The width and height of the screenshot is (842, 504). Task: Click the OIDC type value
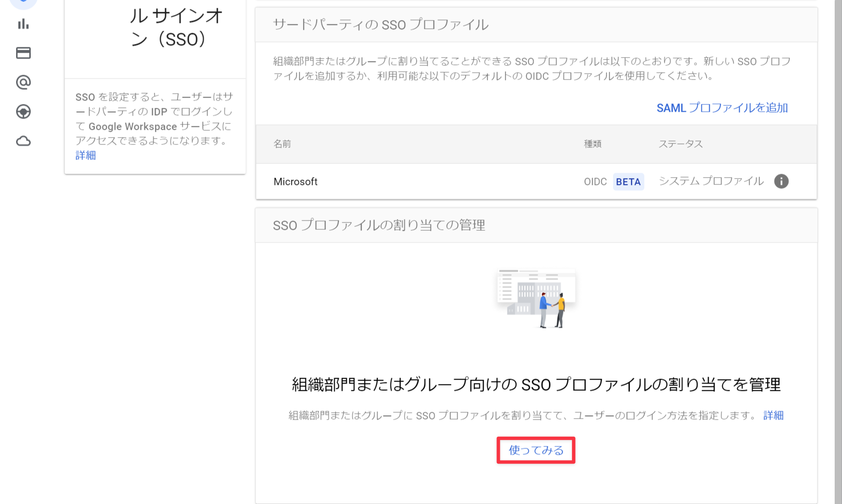595,181
